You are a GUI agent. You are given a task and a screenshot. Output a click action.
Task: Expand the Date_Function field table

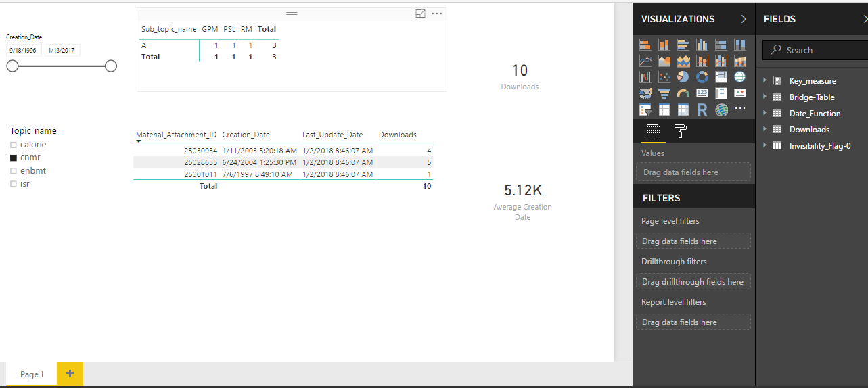[765, 113]
